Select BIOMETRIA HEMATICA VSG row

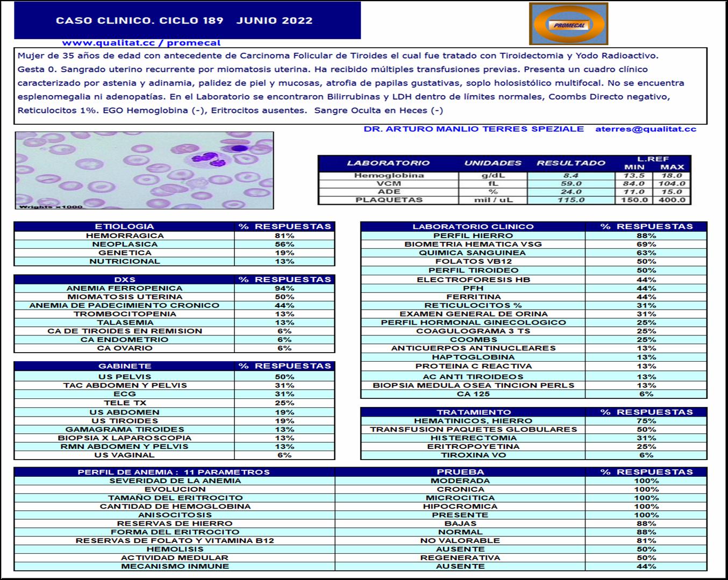click(x=534, y=244)
